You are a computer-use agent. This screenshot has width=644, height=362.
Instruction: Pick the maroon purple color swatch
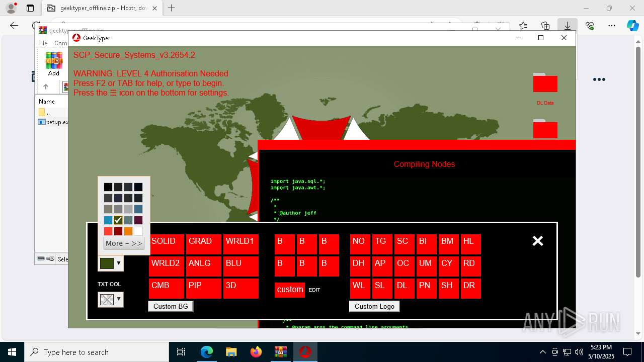pyautogui.click(x=138, y=220)
